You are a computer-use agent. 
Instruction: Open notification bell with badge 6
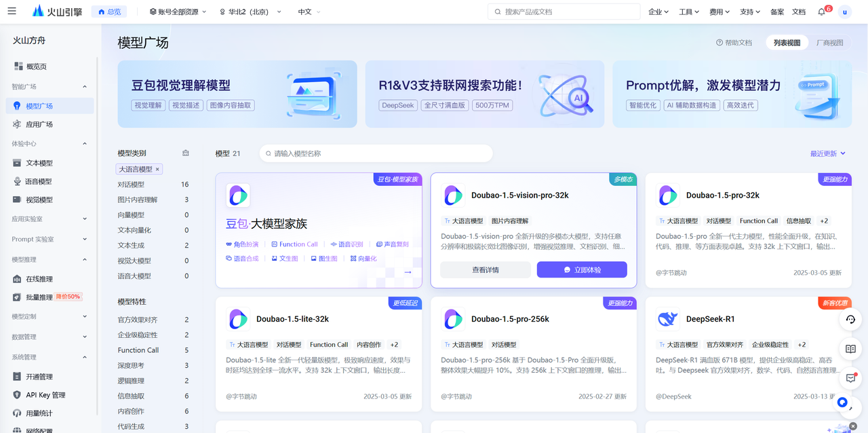[x=822, y=12]
